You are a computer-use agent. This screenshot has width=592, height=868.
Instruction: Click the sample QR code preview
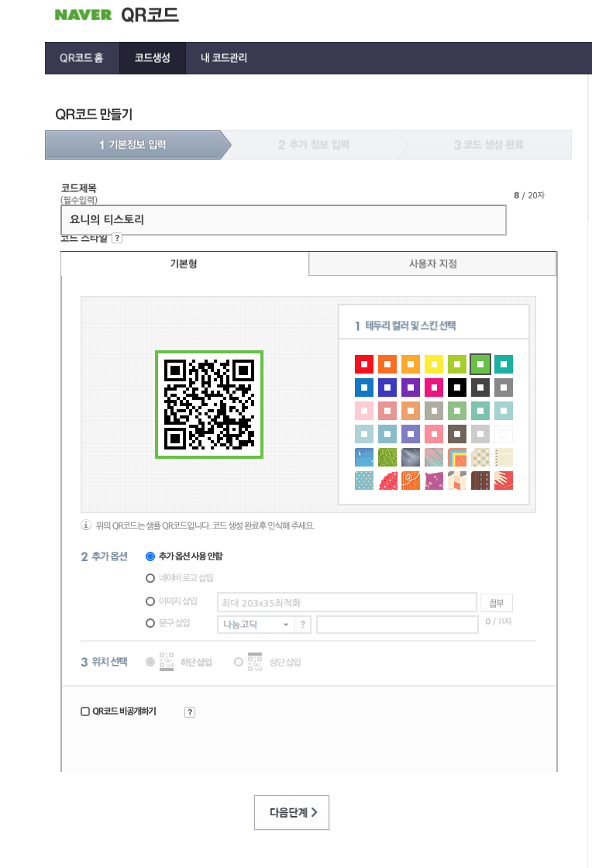click(x=209, y=404)
